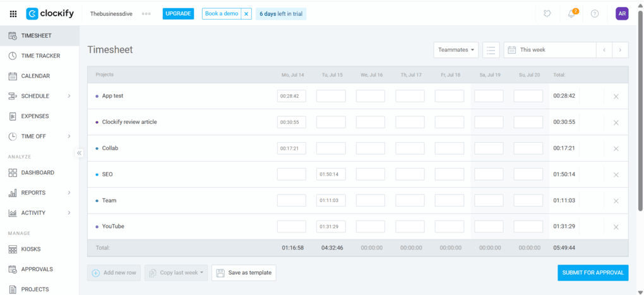This screenshot has width=644, height=295.
Task: Click SUBMIT FOR APPROVAL button
Action: (593, 273)
